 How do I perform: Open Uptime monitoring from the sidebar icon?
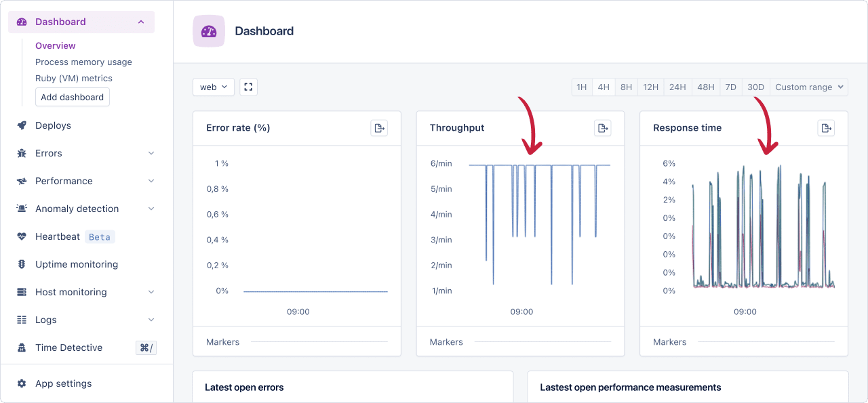click(21, 264)
